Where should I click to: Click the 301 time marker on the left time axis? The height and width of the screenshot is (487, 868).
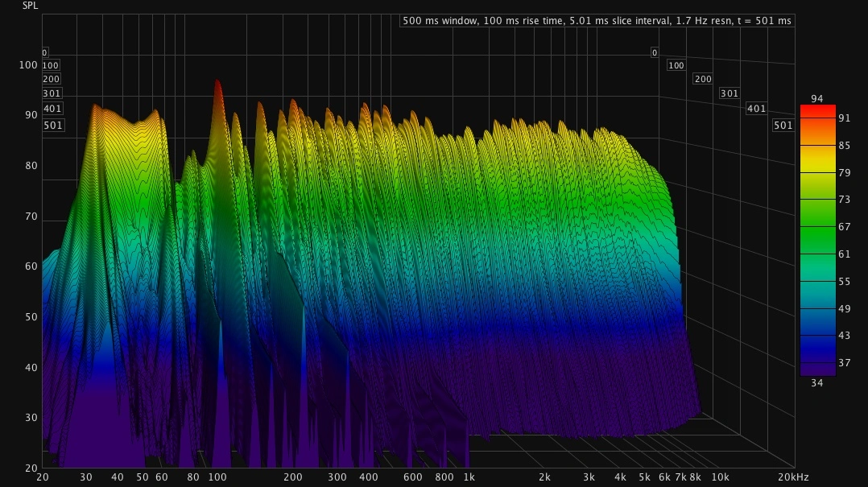pos(51,93)
